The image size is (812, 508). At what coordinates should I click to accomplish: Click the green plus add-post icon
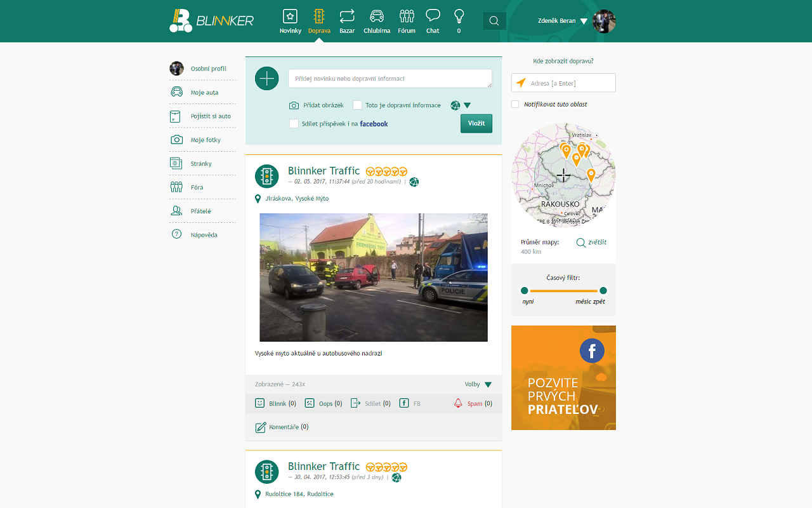(x=267, y=79)
